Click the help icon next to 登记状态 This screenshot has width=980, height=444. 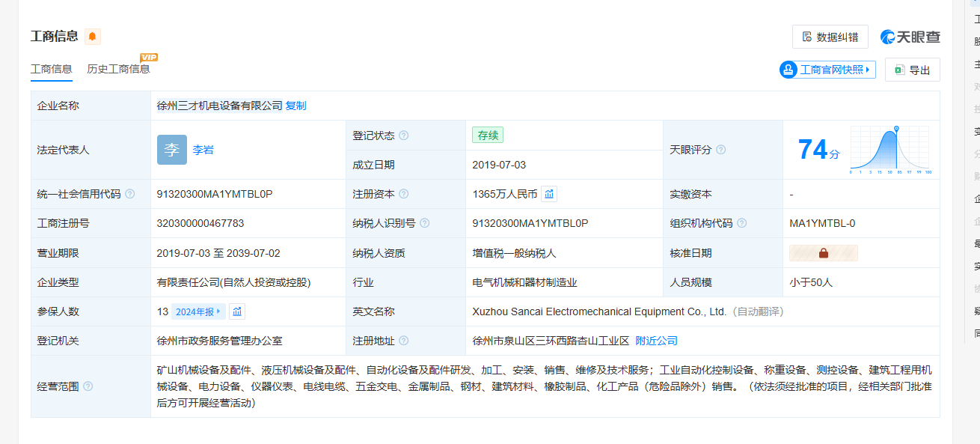404,136
